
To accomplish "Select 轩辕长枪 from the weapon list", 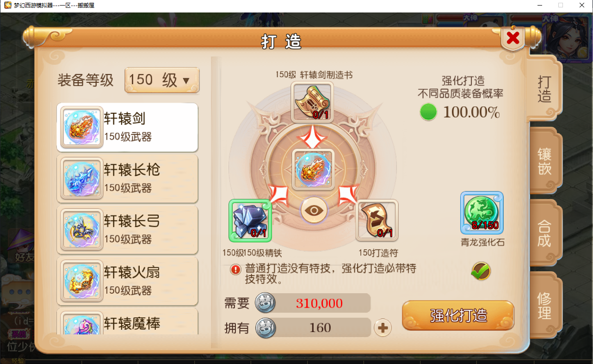I will (127, 179).
